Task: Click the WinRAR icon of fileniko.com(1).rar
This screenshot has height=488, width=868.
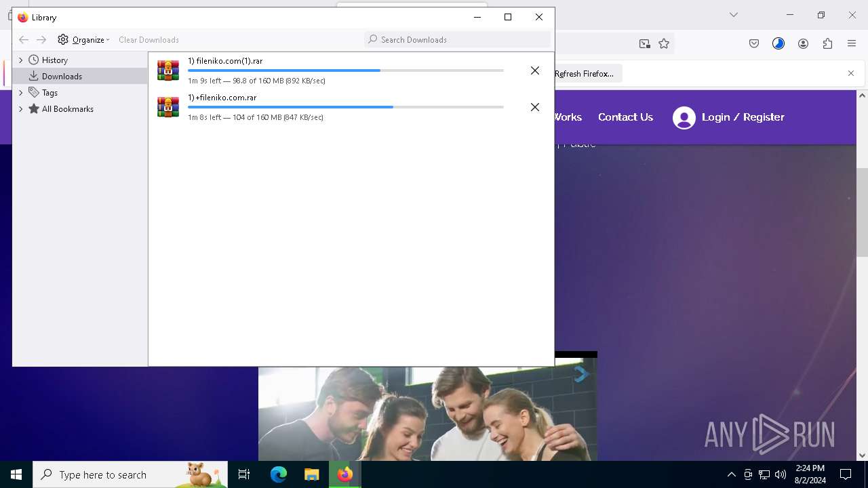Action: tap(168, 70)
